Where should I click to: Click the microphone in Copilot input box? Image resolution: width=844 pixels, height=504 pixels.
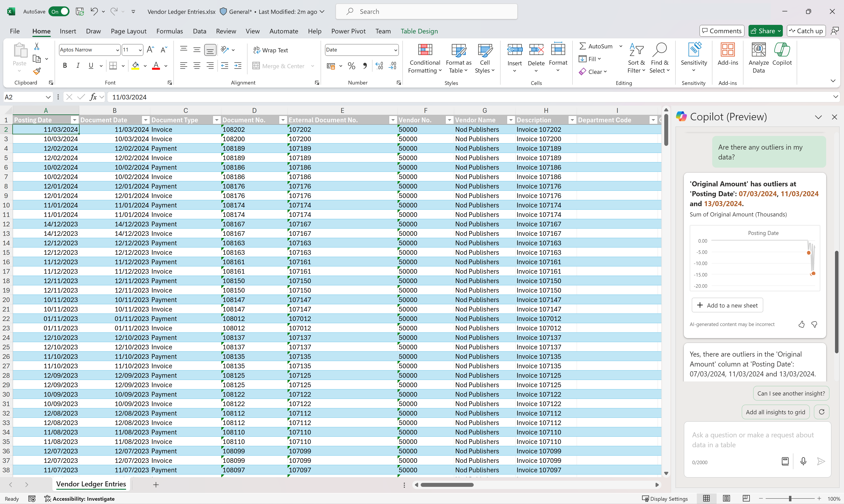pyautogui.click(x=803, y=461)
